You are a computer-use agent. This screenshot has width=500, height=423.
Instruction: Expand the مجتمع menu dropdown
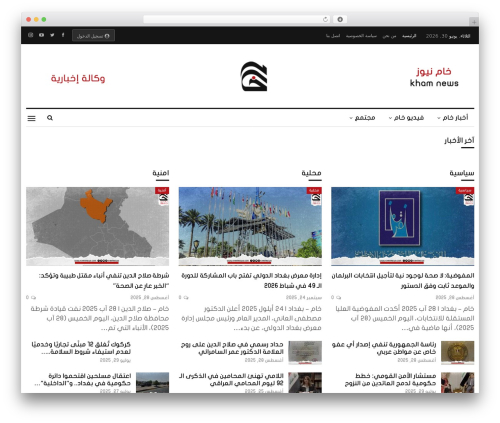[x=362, y=118]
